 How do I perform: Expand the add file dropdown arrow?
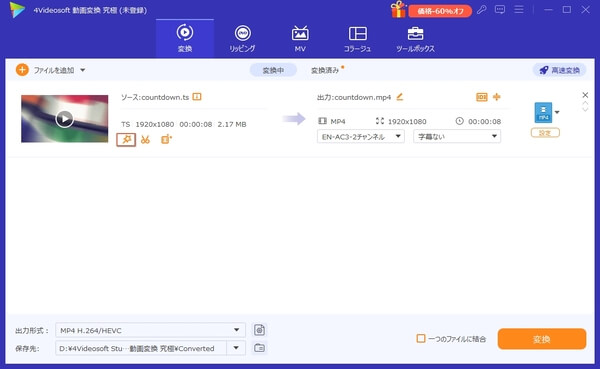click(83, 70)
